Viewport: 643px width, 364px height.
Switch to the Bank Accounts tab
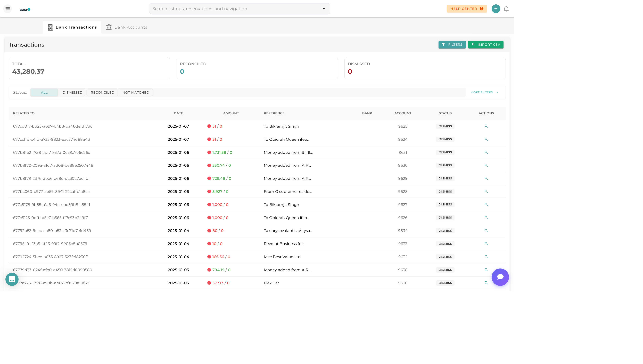click(127, 27)
